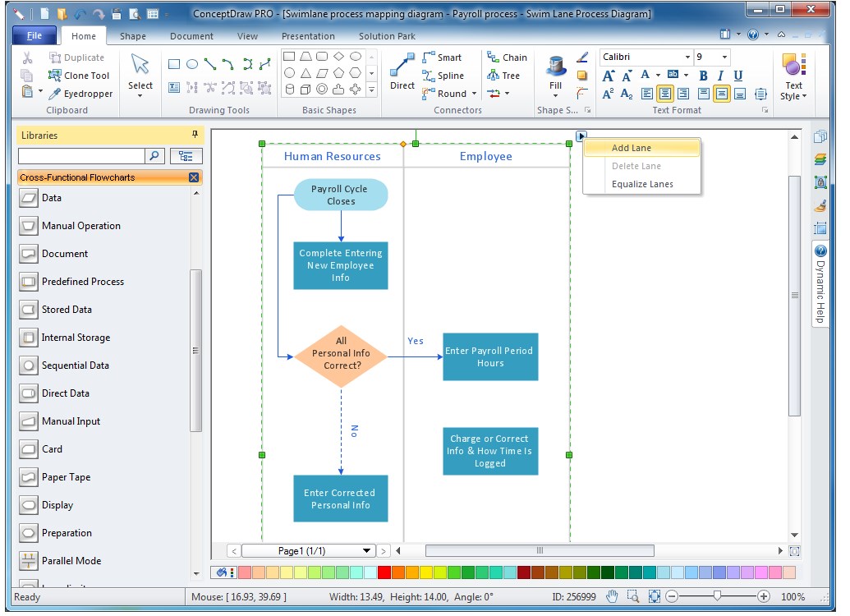Click the Duplicate command
This screenshot has height=616, width=850.
[x=77, y=57]
